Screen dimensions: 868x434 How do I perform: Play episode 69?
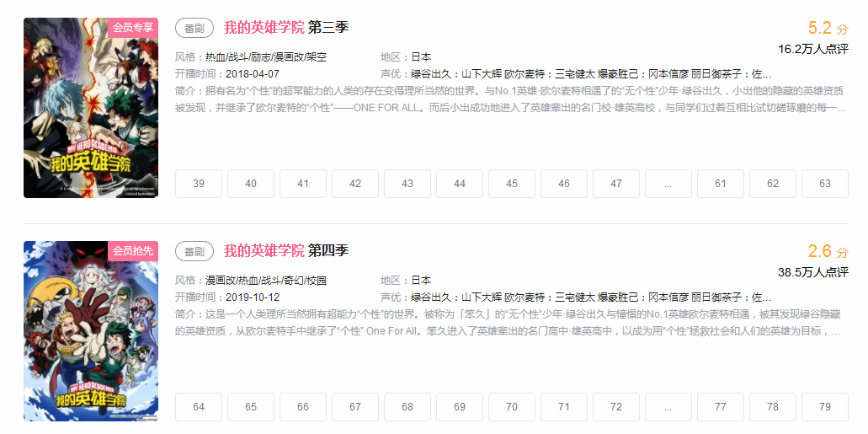460,407
